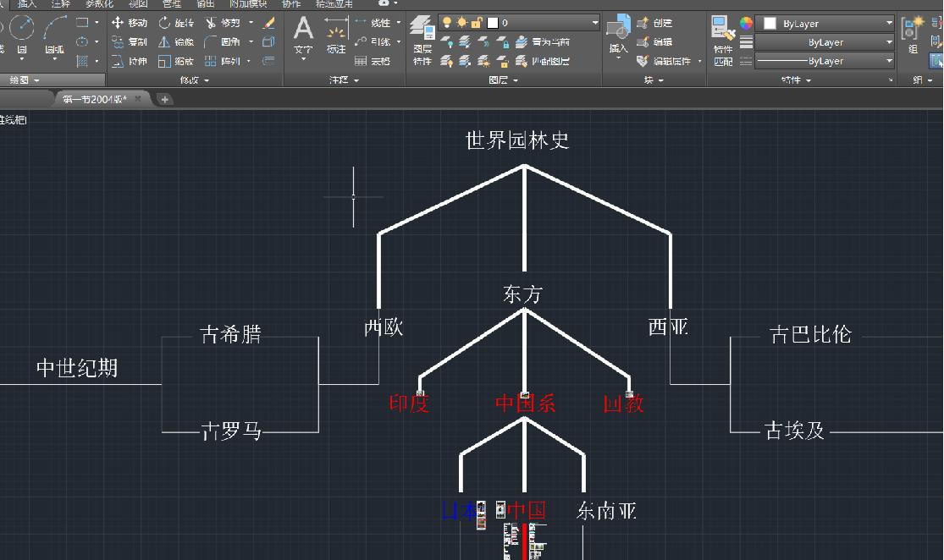Select the Table (表格) annotation tool
Image resolution: width=944 pixels, height=560 pixels.
pyautogui.click(x=373, y=61)
